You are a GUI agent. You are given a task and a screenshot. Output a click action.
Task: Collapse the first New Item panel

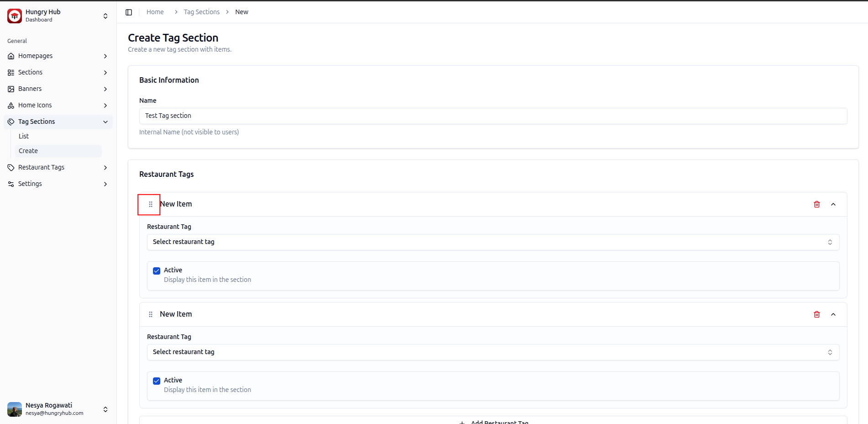pos(833,204)
